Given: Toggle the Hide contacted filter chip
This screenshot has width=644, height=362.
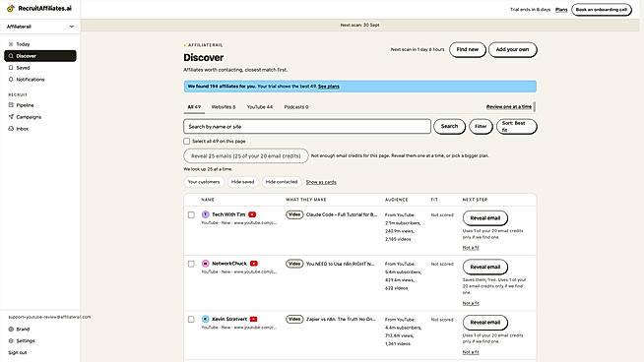Looking at the screenshot, I should pos(282,182).
